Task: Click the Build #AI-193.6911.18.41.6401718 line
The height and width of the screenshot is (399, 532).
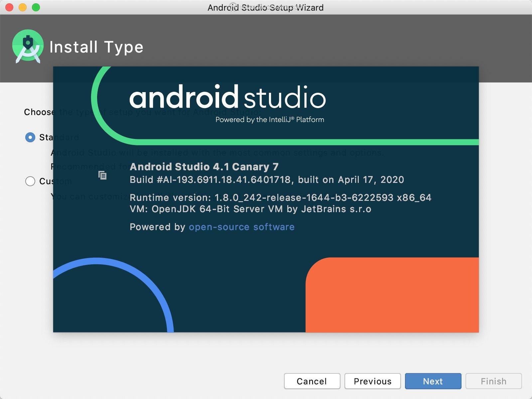Action: (267, 180)
